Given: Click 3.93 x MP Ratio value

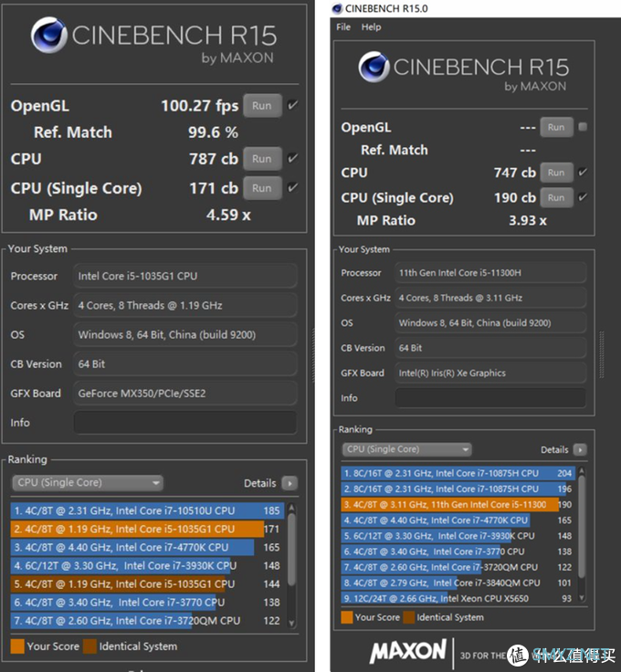Looking at the screenshot, I should [528, 221].
